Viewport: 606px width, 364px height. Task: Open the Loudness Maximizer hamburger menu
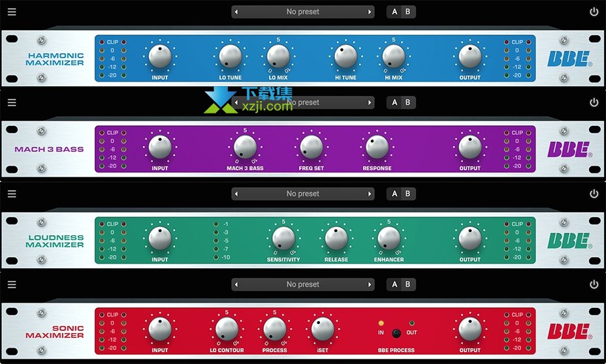tap(12, 193)
